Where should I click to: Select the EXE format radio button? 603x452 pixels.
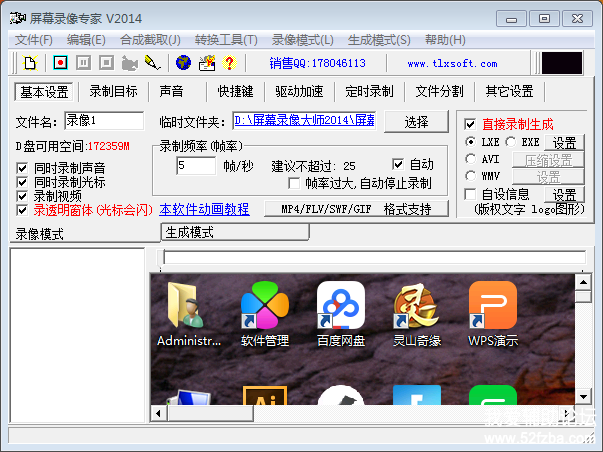(510, 142)
